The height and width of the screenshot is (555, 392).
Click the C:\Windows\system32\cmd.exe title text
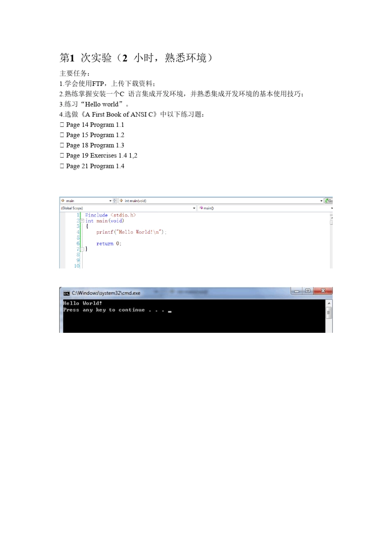click(x=106, y=293)
